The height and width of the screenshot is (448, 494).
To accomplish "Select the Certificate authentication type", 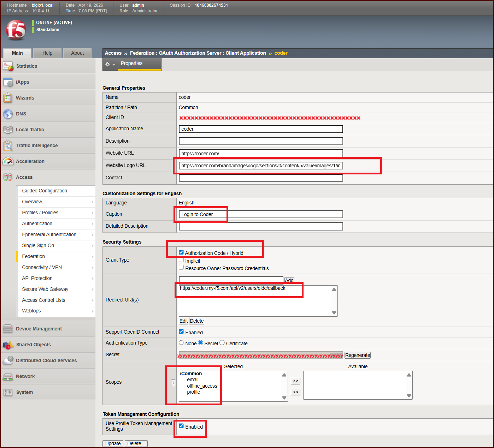I will 222,343.
